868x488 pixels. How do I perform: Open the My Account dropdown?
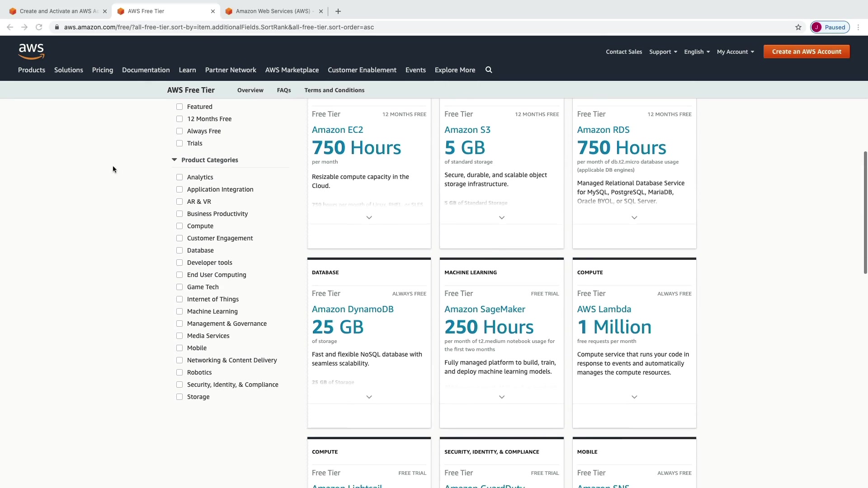(x=735, y=52)
